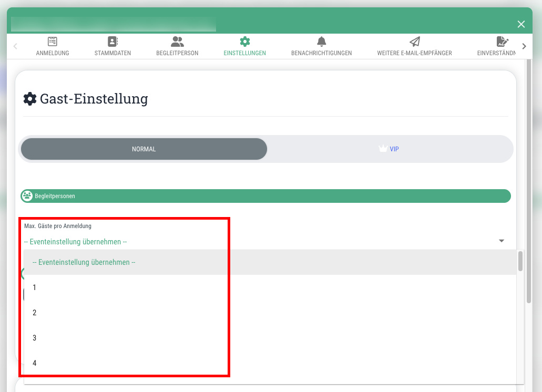Open the Max. Gäste pro Anmeldung select field
Image resolution: width=542 pixels, height=392 pixels.
point(264,242)
